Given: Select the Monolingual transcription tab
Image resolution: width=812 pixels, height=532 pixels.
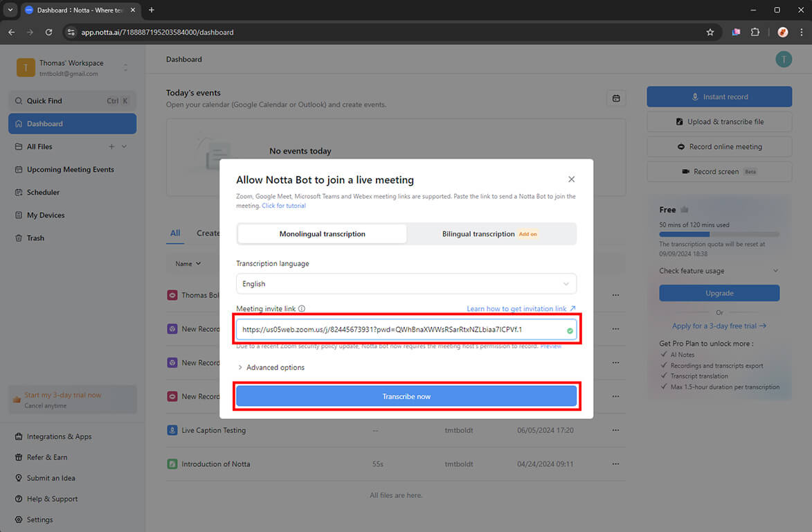Looking at the screenshot, I should (x=322, y=233).
